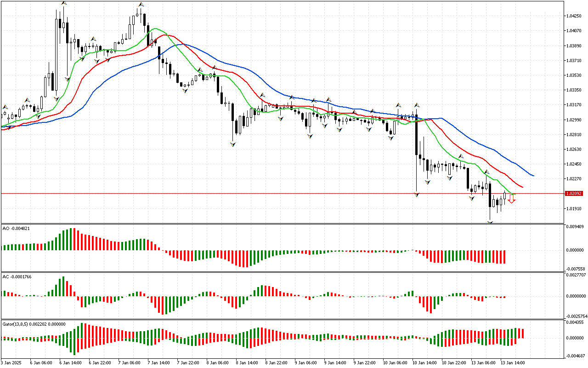Select the red 1.02092 current price tag
Viewport: 588px width, 368px height.
(574, 194)
